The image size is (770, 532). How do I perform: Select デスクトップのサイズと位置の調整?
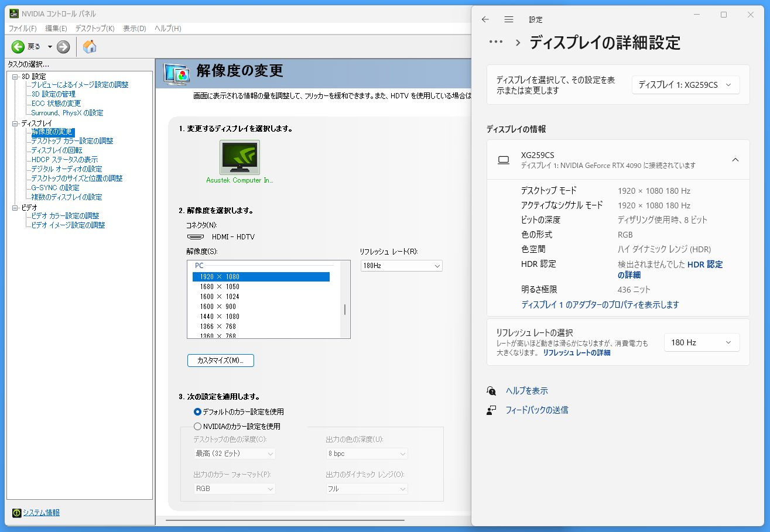(77, 179)
